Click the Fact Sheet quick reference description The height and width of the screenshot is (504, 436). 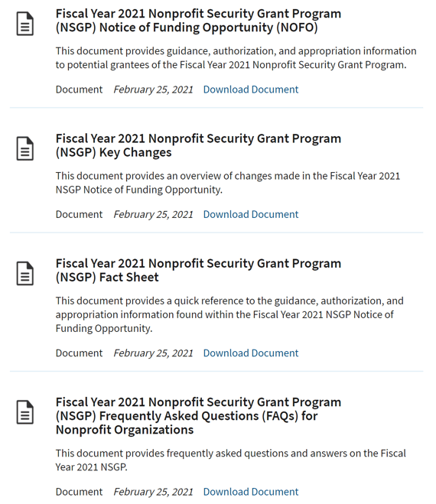[229, 314]
